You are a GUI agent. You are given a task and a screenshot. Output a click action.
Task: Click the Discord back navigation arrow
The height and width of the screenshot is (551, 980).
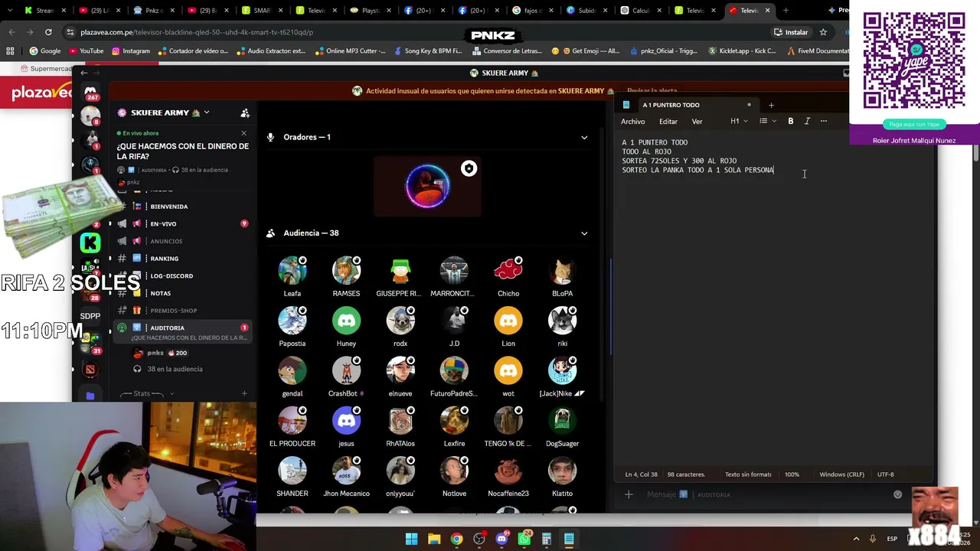pos(84,73)
